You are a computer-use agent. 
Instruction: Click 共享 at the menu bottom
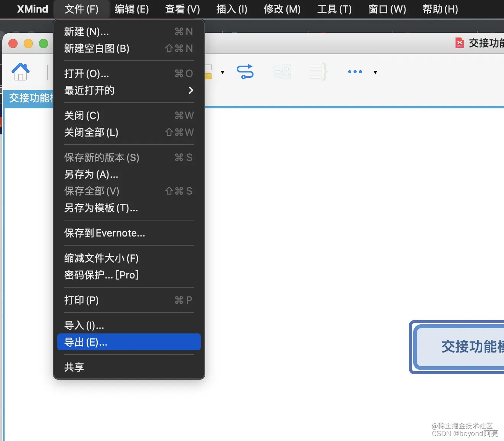click(74, 367)
